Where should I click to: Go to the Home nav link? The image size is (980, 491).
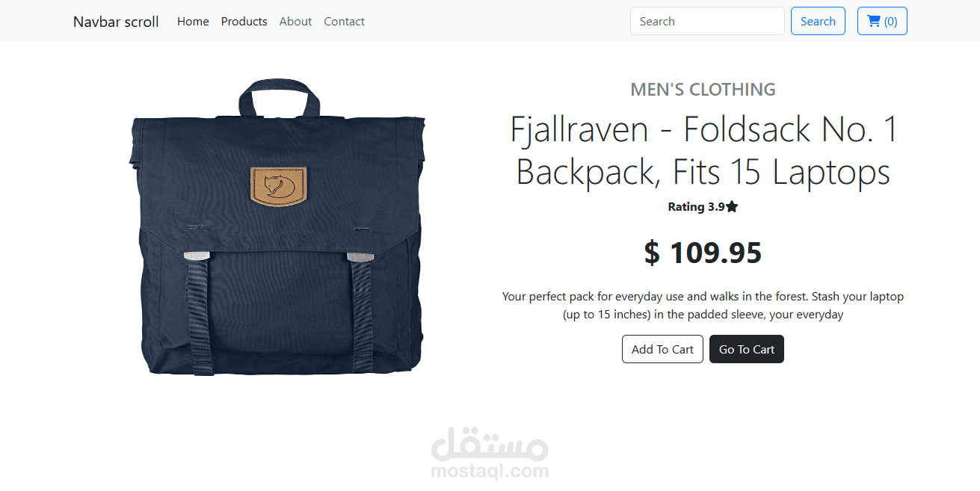click(193, 22)
